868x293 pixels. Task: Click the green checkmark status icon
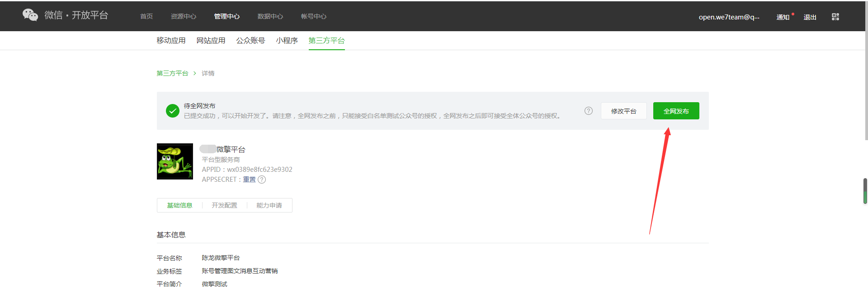click(173, 111)
